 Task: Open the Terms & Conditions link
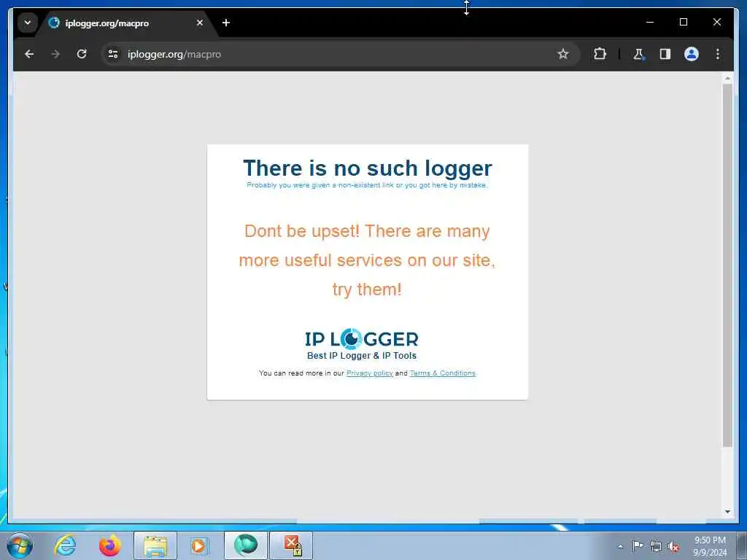(443, 373)
